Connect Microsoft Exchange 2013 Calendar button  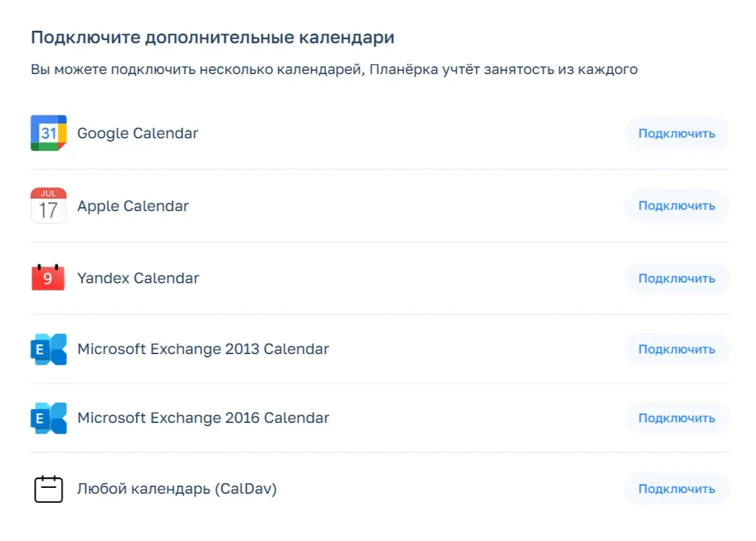tap(677, 349)
